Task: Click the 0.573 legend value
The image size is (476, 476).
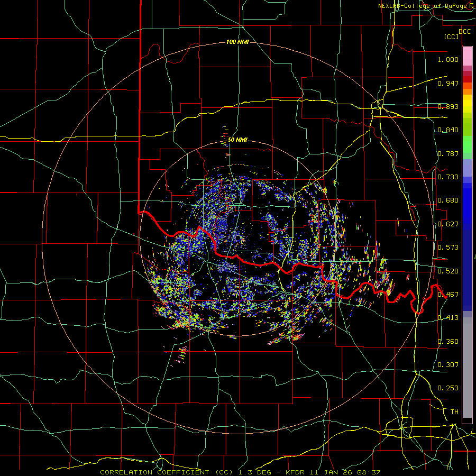Action: coord(448,248)
